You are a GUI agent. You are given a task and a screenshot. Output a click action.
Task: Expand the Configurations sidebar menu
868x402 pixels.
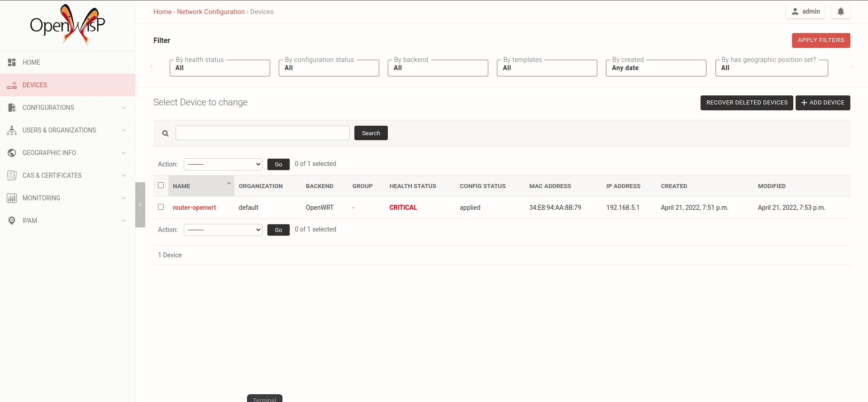[x=67, y=108]
